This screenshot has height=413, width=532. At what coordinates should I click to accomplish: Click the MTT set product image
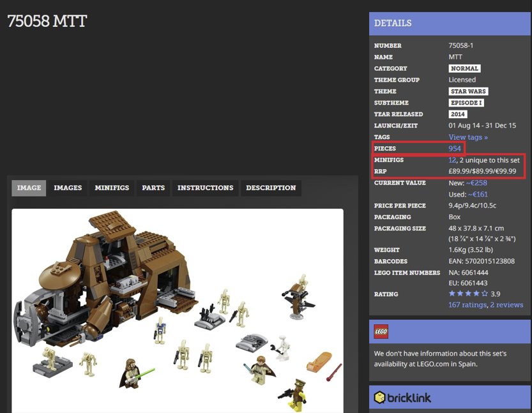(x=178, y=311)
